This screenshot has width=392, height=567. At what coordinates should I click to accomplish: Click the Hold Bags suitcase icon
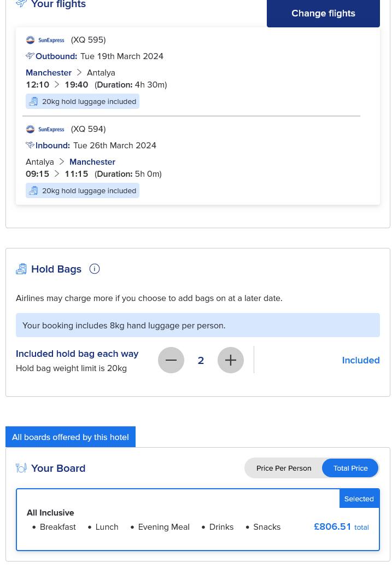tap(21, 269)
